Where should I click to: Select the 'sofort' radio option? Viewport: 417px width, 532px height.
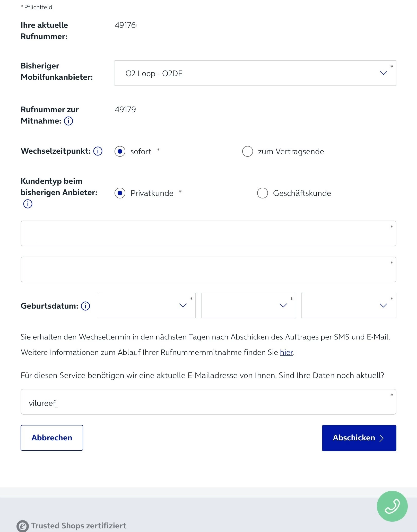point(120,151)
